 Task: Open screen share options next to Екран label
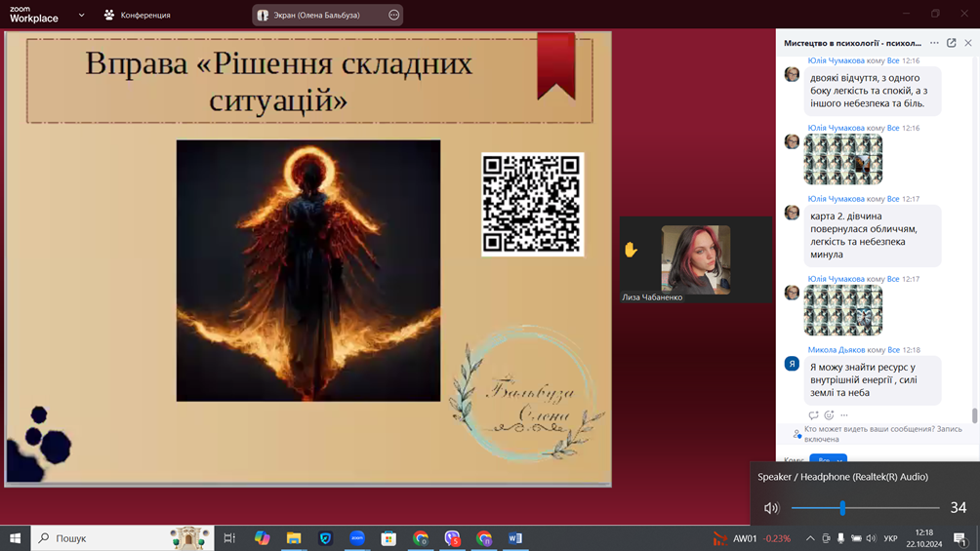(393, 16)
